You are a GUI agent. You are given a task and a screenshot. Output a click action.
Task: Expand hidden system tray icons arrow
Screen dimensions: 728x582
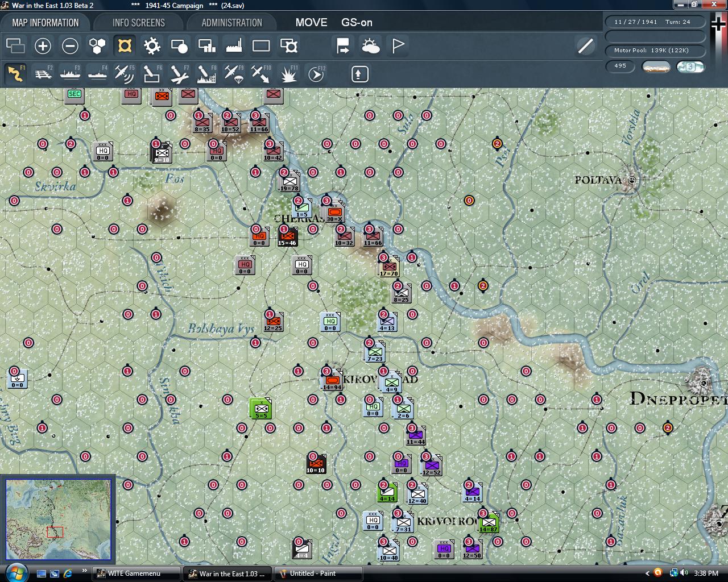click(647, 573)
